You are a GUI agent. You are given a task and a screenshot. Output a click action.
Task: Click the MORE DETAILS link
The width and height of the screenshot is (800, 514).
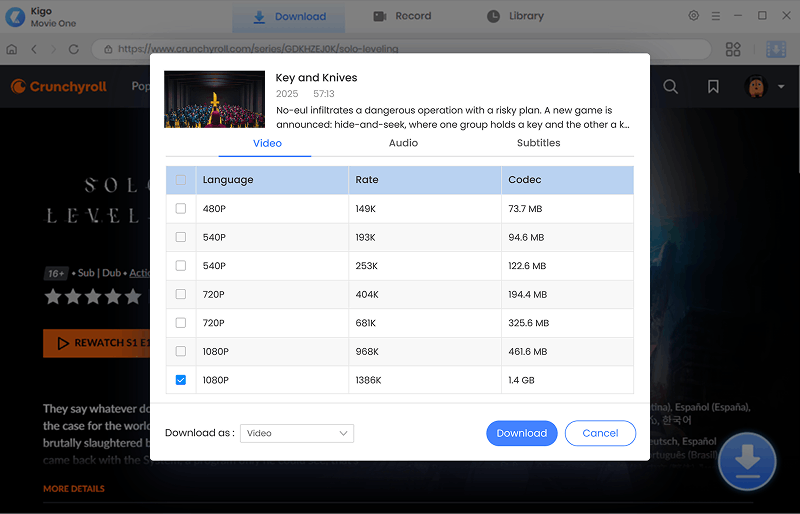74,489
